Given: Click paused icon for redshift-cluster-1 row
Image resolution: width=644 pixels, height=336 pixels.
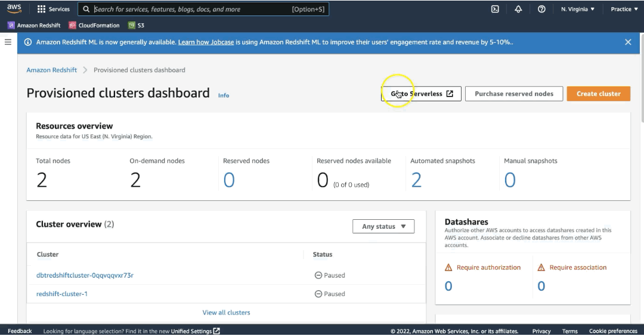Looking at the screenshot, I should pos(318,294).
